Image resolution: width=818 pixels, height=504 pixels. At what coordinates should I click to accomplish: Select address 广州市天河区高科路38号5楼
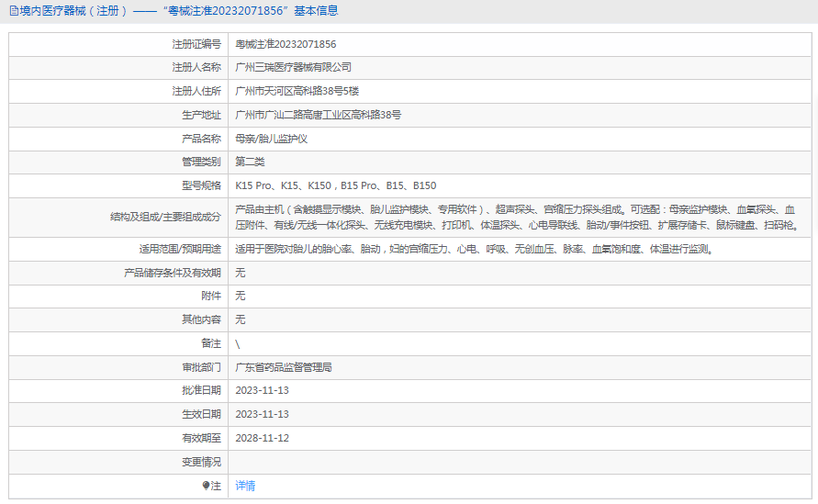click(297, 91)
